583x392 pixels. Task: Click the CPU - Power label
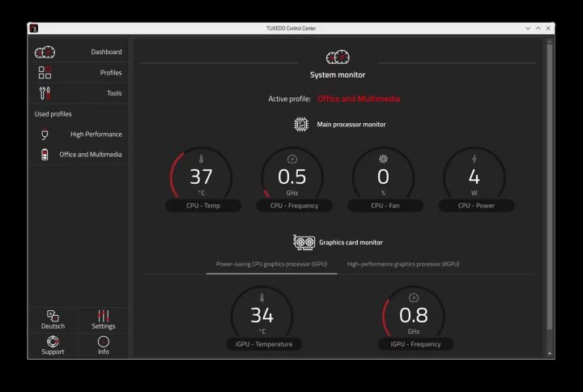(476, 206)
